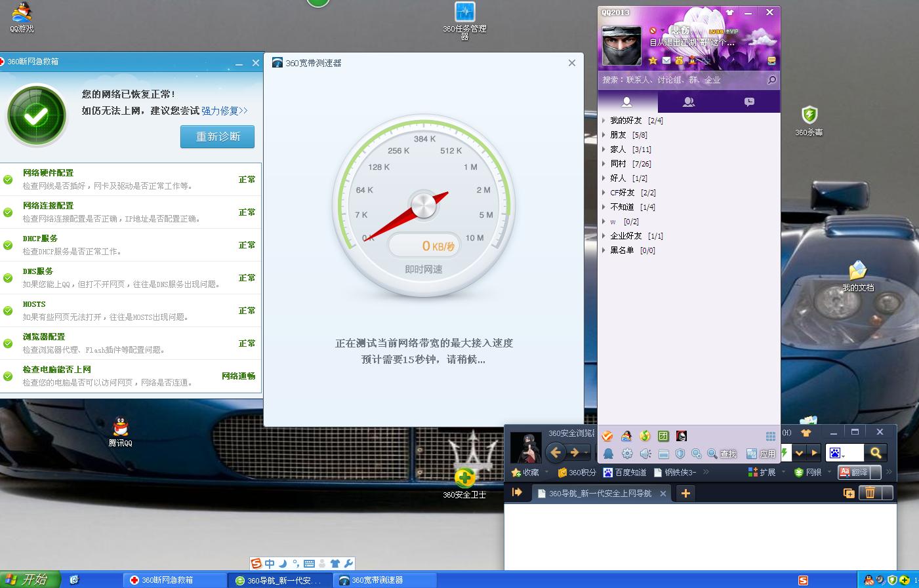Click the QQ search magnifier icon
The image size is (919, 588).
pyautogui.click(x=771, y=80)
